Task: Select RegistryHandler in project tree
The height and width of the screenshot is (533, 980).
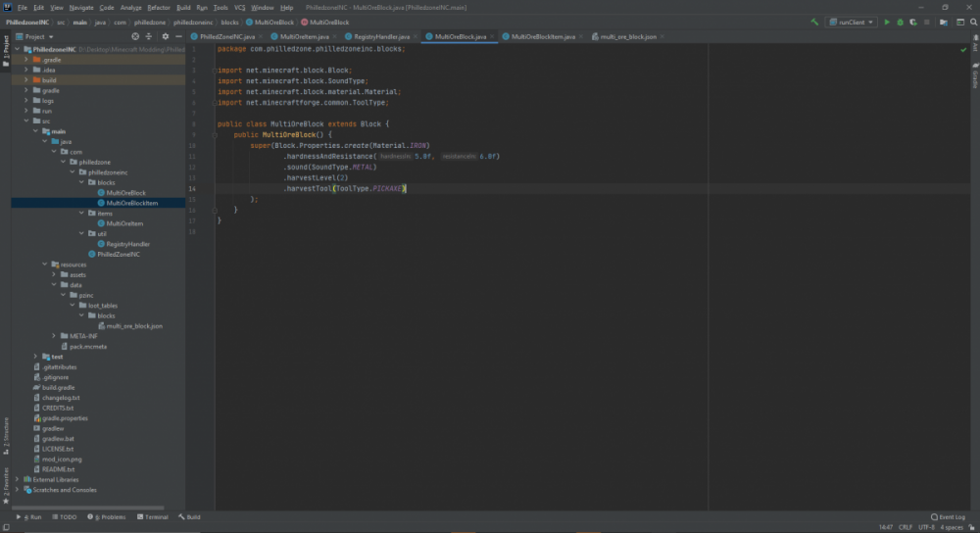Action: (127, 244)
